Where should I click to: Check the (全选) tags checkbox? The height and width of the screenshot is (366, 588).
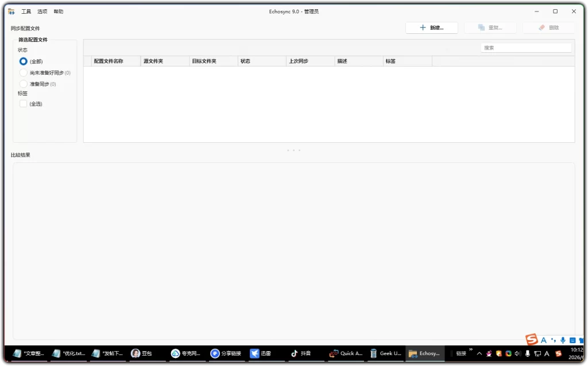pyautogui.click(x=23, y=104)
